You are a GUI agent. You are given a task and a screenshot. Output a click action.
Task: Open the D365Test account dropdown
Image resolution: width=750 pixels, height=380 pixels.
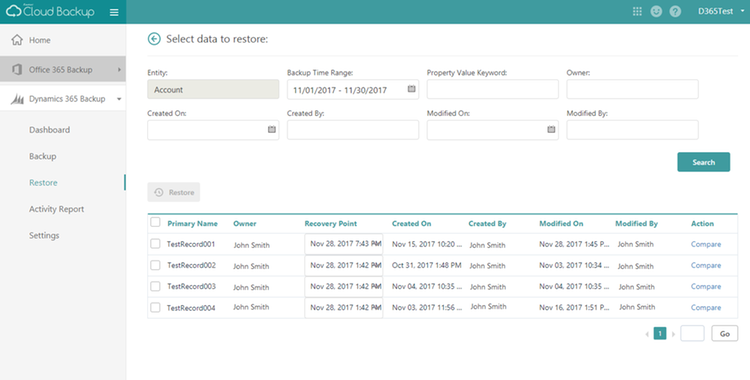721,11
